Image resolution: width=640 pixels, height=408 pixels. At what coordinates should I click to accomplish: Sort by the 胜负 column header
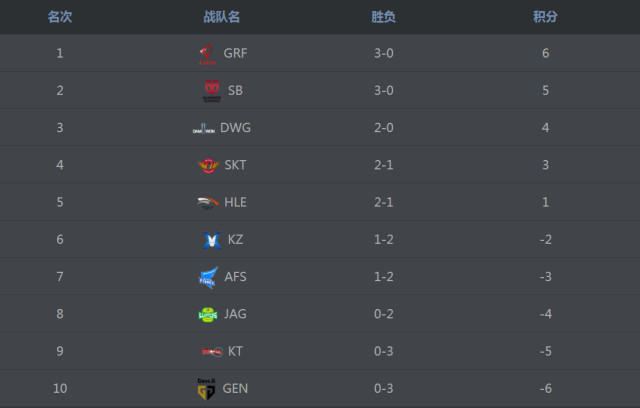click(383, 17)
